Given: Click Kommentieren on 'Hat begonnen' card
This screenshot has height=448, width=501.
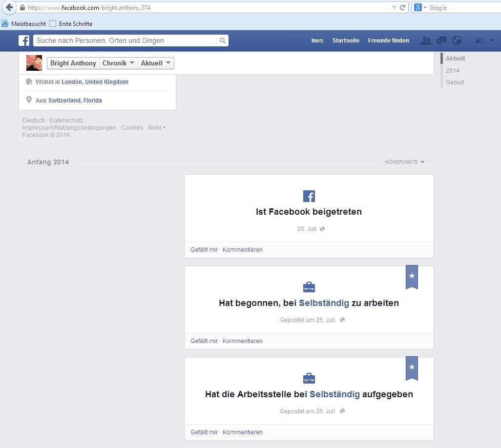Looking at the screenshot, I should 243,341.
